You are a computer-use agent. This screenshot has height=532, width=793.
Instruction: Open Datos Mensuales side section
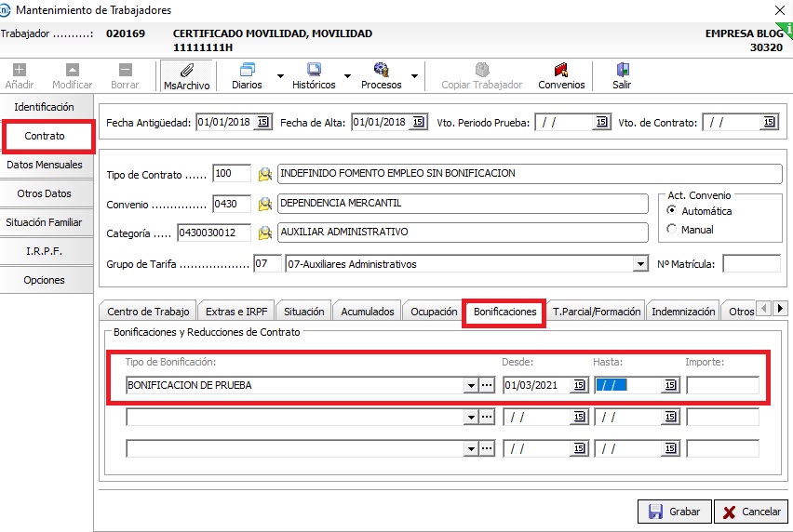click(45, 165)
